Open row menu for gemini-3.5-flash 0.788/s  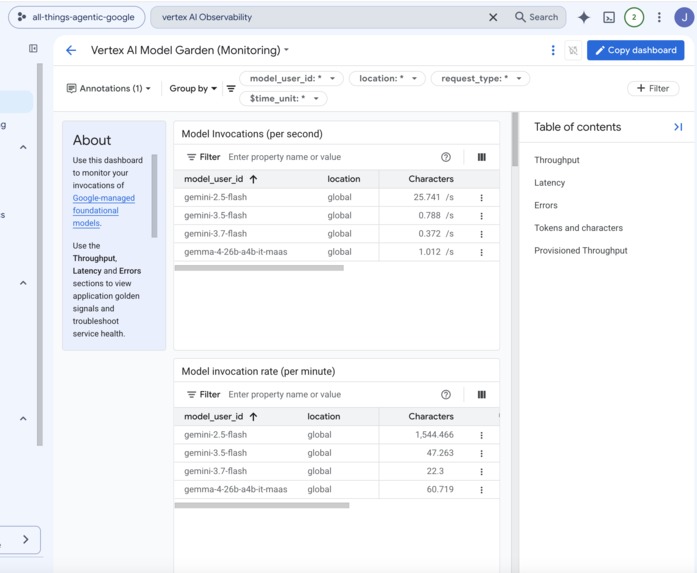tap(481, 216)
